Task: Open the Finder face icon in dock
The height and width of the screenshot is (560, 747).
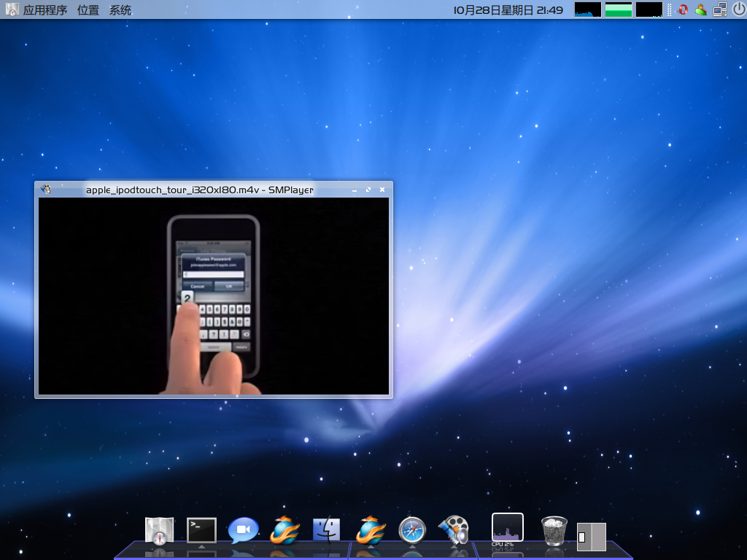Action: [x=326, y=530]
